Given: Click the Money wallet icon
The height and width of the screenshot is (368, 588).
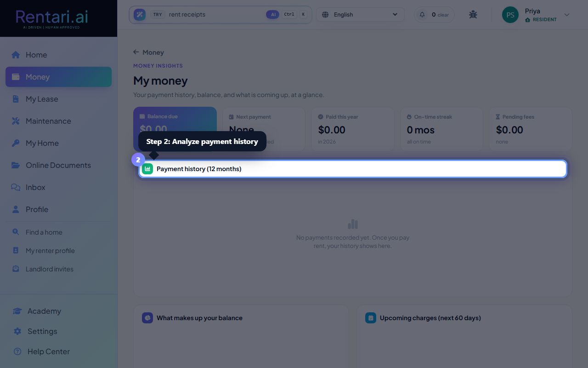Looking at the screenshot, I should 16,77.
